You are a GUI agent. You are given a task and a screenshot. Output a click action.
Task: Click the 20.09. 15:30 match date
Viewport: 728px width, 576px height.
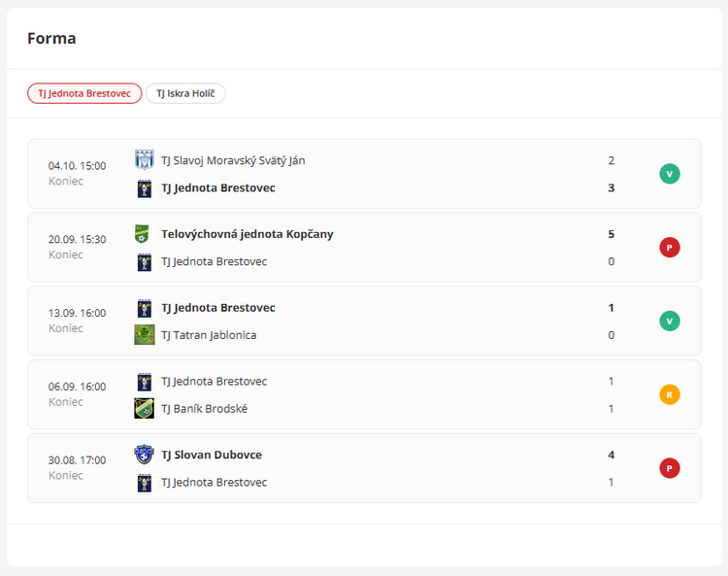tap(77, 239)
